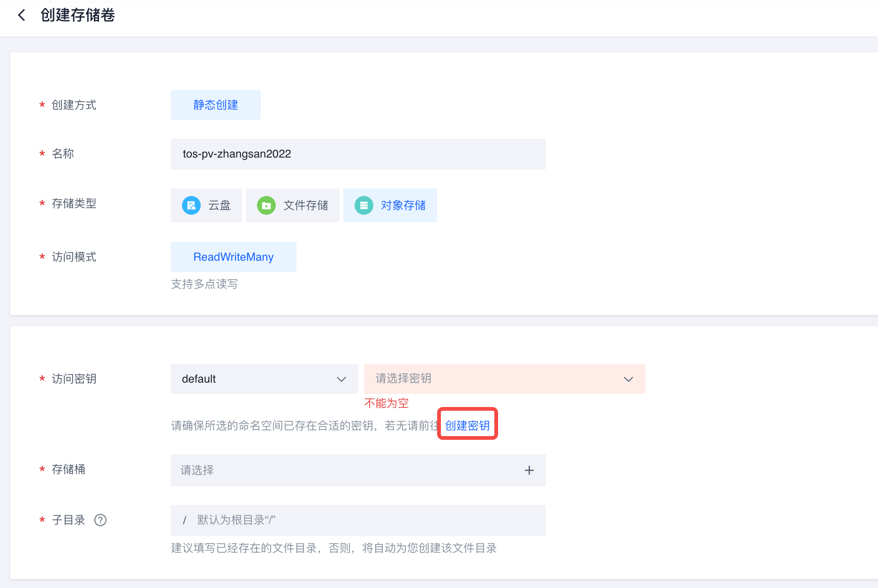Click the file storage (文件存储) folder icon

coord(266,205)
